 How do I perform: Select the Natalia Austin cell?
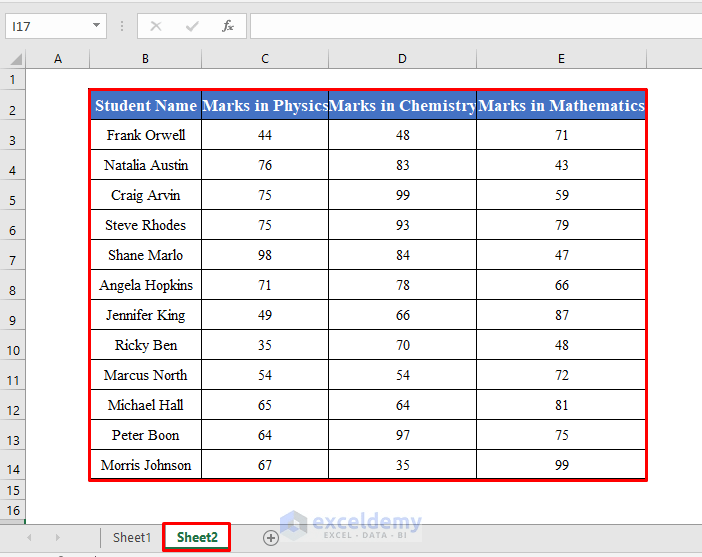pos(146,165)
